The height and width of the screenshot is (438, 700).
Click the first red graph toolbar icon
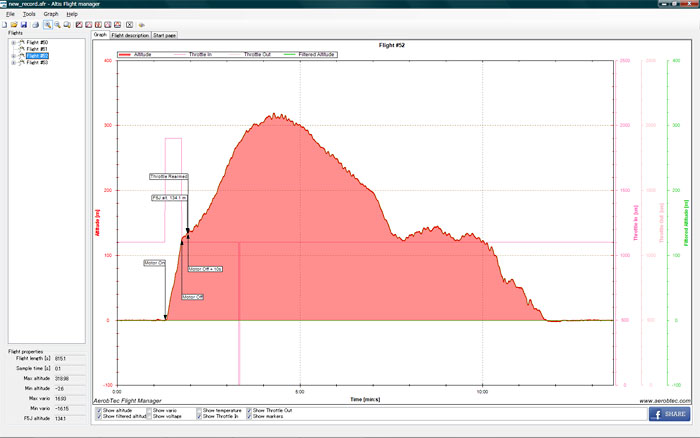tap(79, 25)
